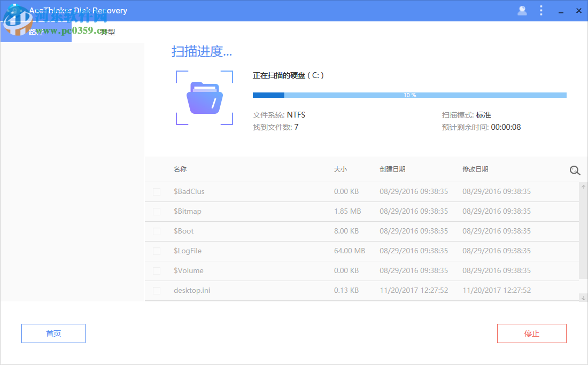Switch to the 类型 tab
The height and width of the screenshot is (365, 588).
(107, 32)
